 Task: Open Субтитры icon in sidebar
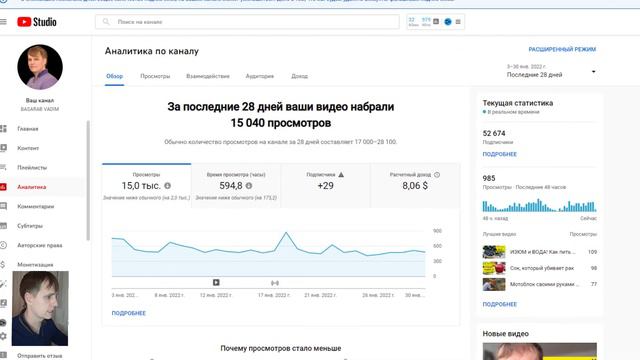point(3,226)
